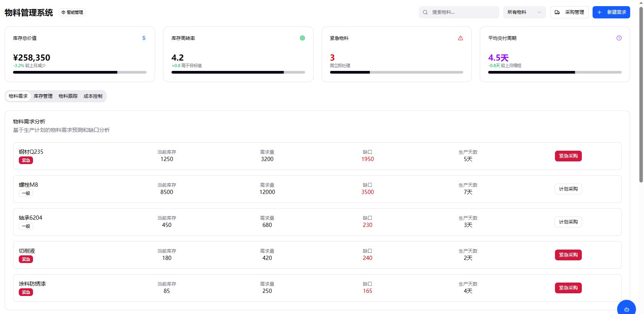Click the purple clock icon on delivery card

click(x=619, y=38)
